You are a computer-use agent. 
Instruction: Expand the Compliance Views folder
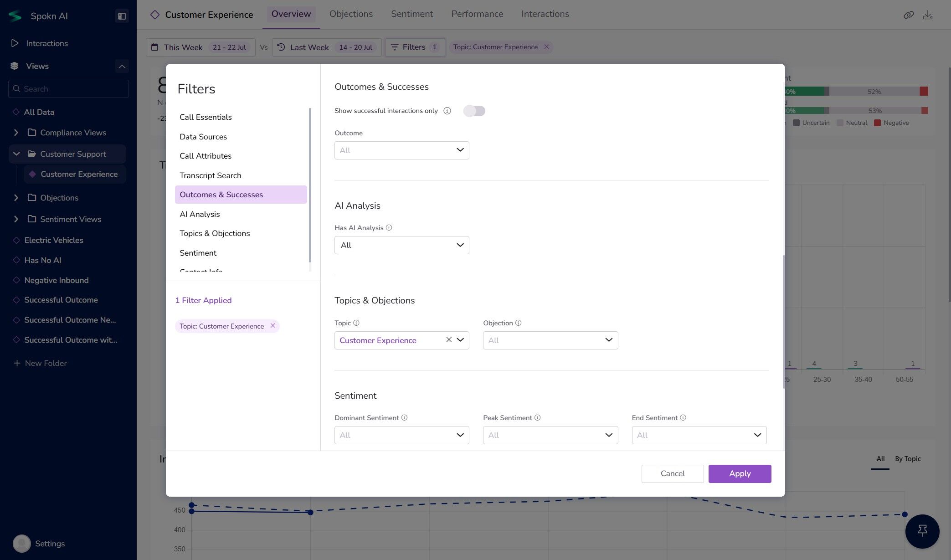(x=16, y=133)
